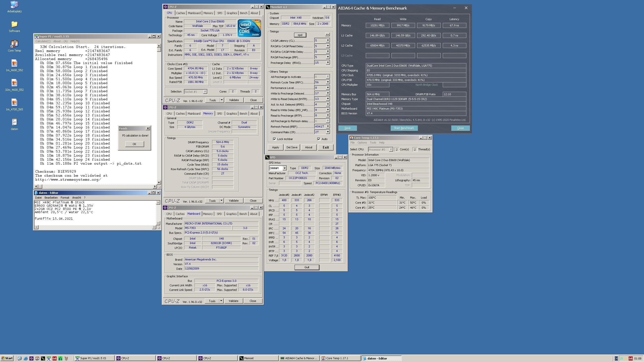Click Apply in MemSet
Image resolution: width=644 pixels, height=362 pixels.
click(x=275, y=147)
